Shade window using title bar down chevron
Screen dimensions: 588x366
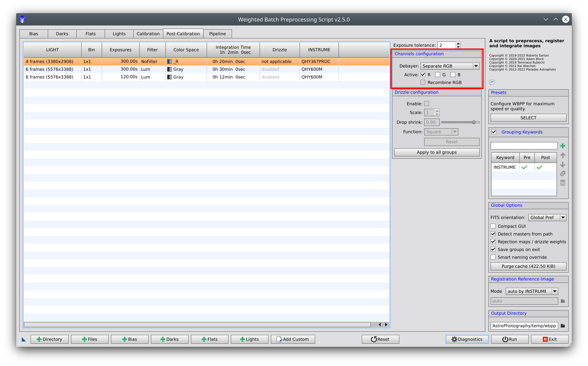pos(546,19)
